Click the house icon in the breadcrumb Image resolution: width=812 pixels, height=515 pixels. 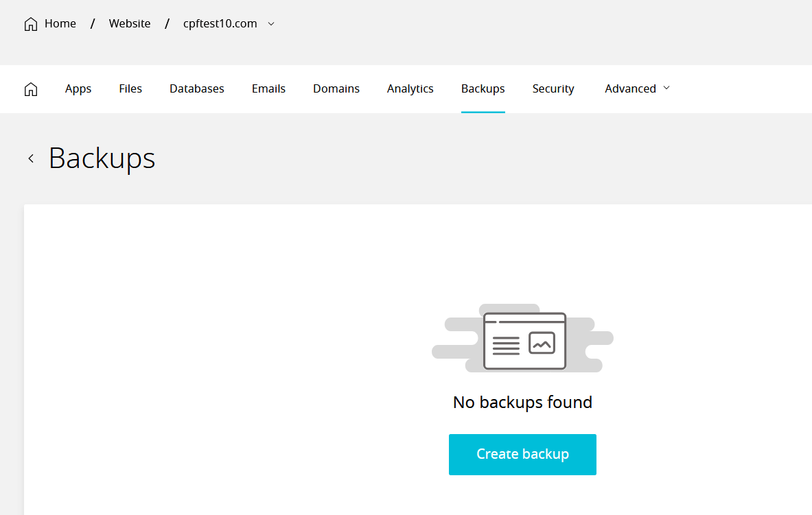31,24
